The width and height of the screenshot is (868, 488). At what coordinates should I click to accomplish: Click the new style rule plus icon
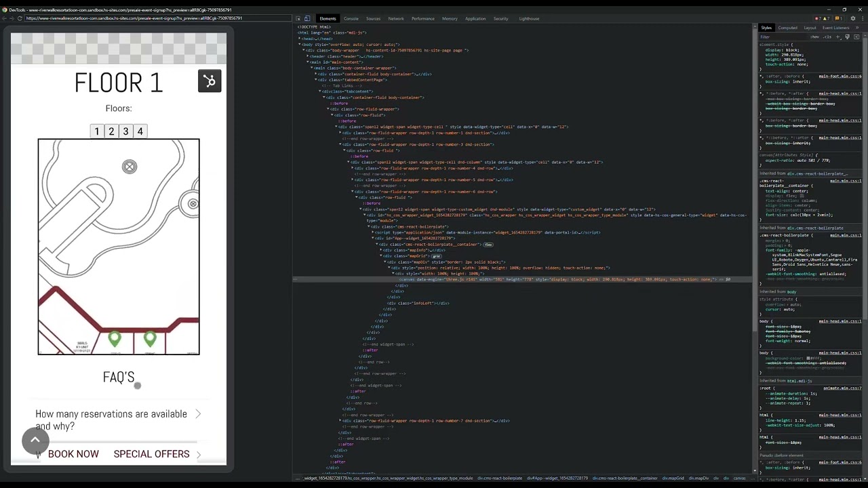pyautogui.click(x=840, y=37)
